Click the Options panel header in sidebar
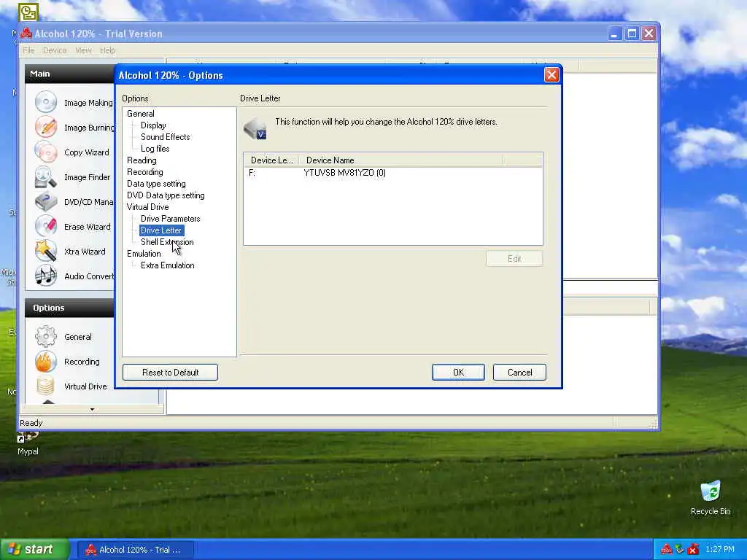This screenshot has width=747, height=560. (x=69, y=308)
